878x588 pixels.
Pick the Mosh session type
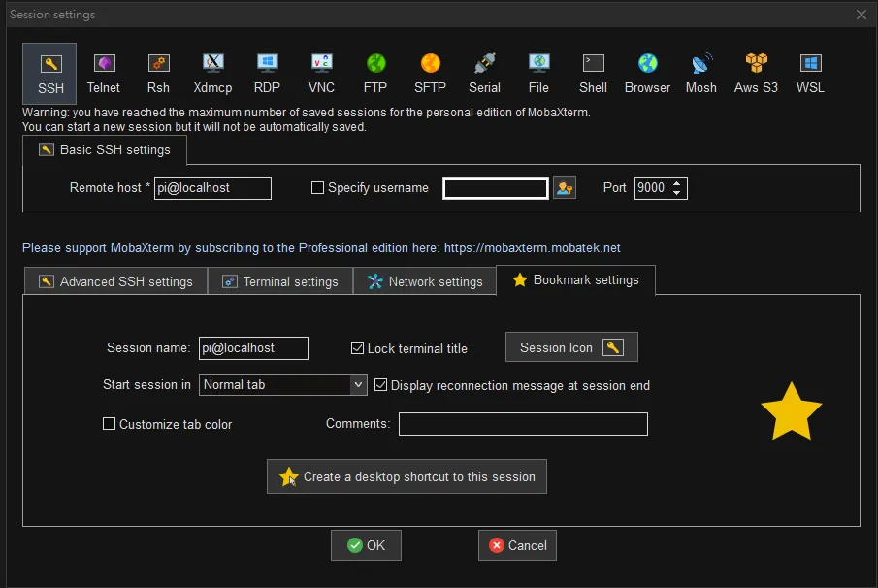(700, 73)
